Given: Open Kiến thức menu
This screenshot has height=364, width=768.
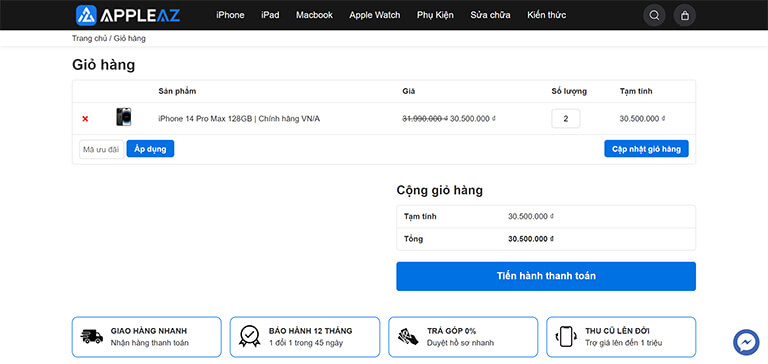Looking at the screenshot, I should [x=547, y=15].
